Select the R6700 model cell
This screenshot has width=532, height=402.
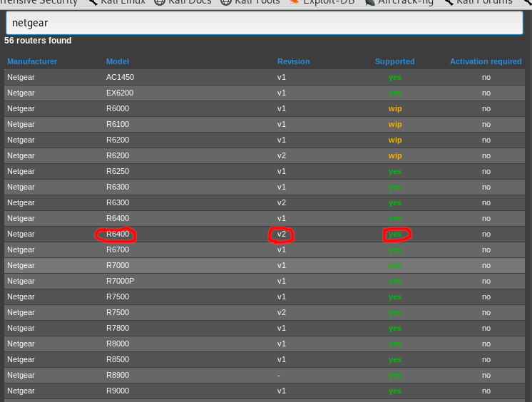pyautogui.click(x=118, y=249)
